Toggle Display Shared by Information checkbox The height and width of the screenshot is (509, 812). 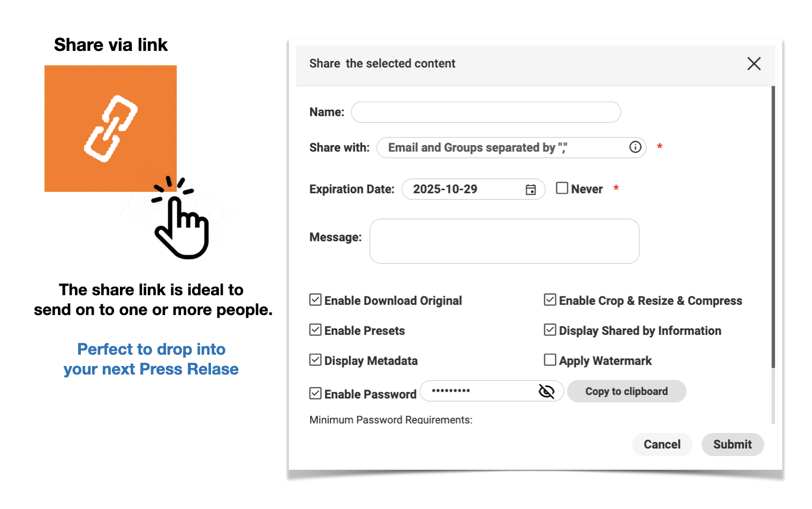[550, 330]
